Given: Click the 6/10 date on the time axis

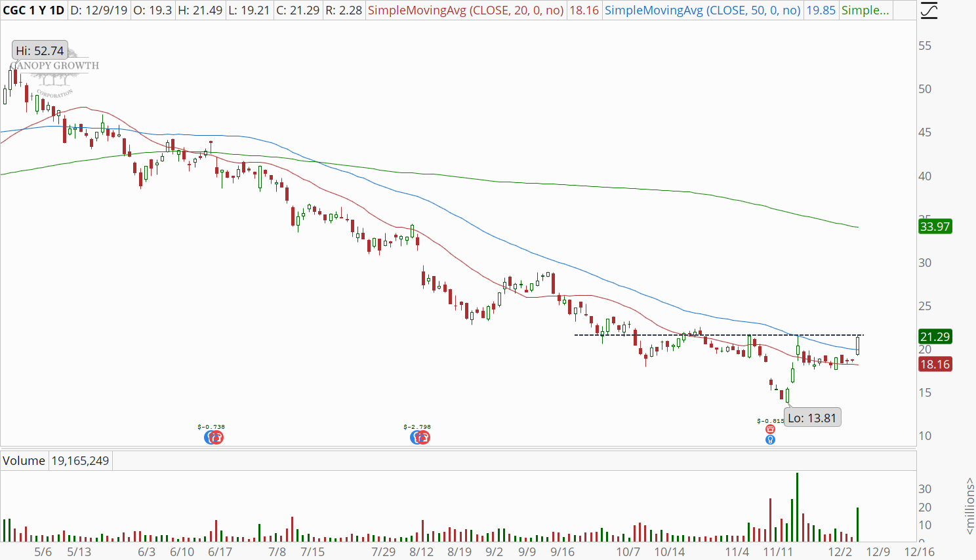Looking at the screenshot, I should 182,552.
